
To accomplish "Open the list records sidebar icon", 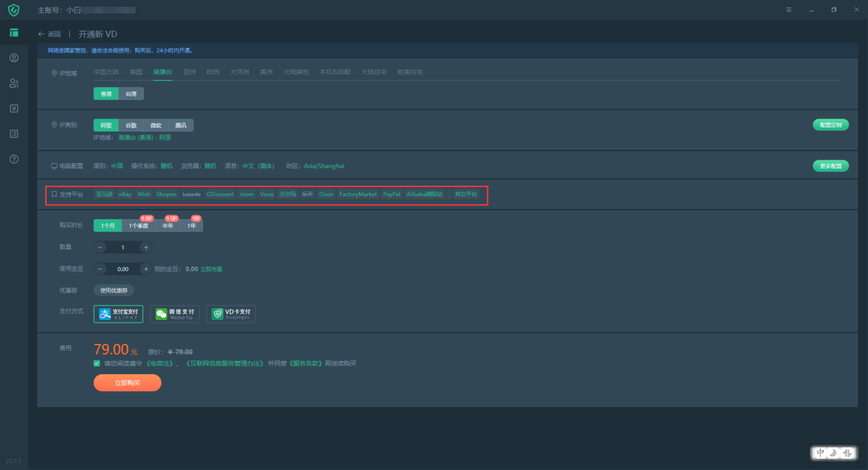I will coord(14,134).
